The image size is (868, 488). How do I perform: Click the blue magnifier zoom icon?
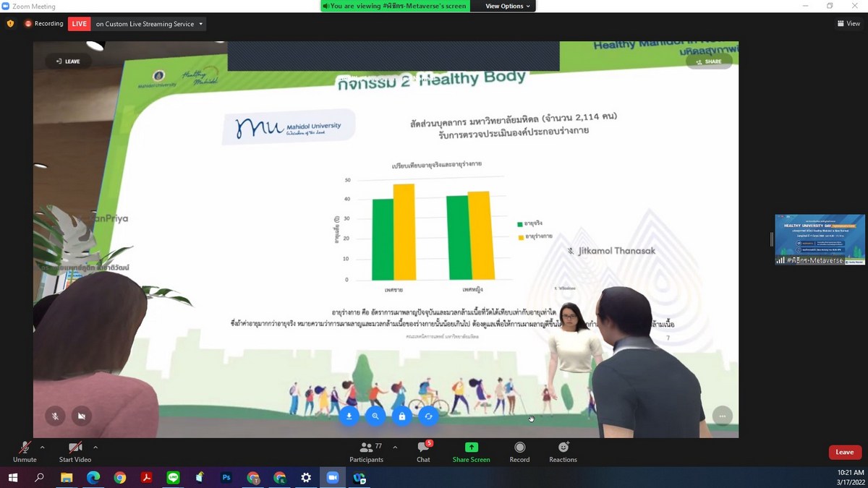click(x=375, y=416)
